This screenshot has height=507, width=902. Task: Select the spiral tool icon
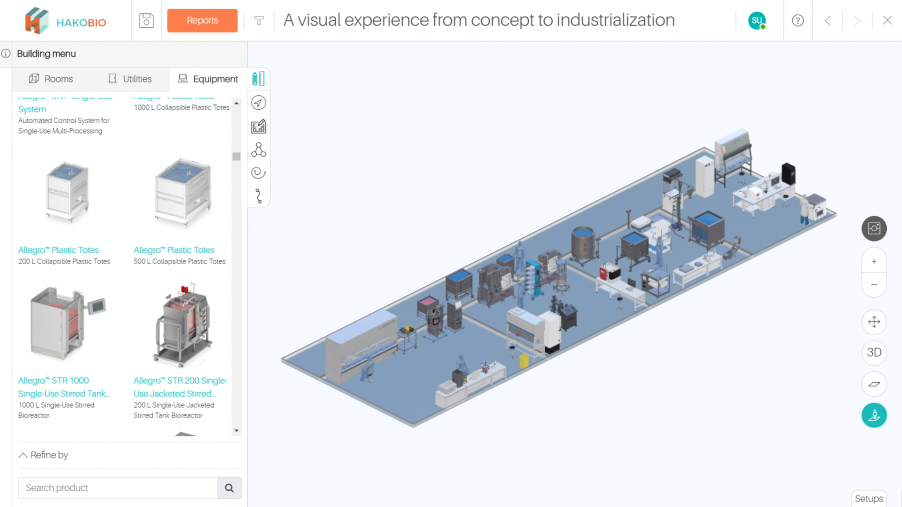coord(258,173)
